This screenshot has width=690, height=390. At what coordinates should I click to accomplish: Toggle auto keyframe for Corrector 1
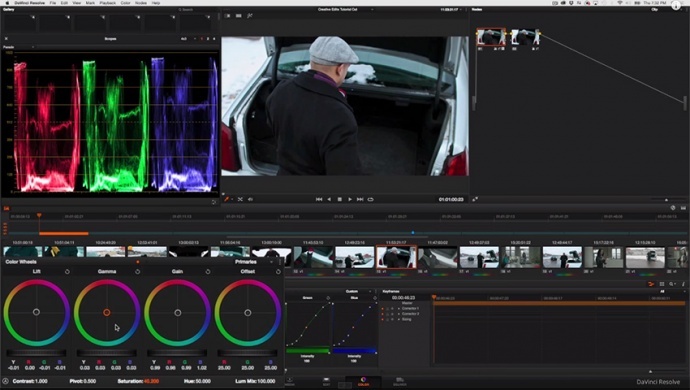(x=382, y=309)
